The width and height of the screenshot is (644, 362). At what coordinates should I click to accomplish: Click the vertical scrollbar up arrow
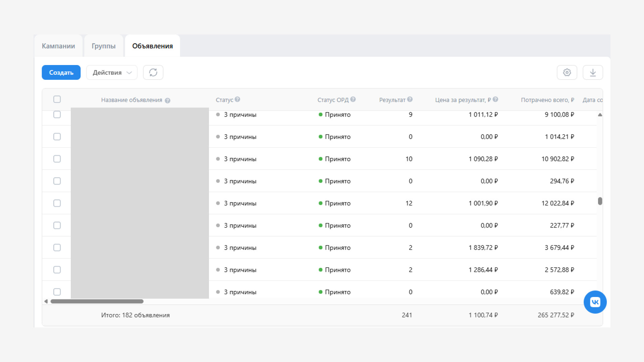(x=600, y=115)
